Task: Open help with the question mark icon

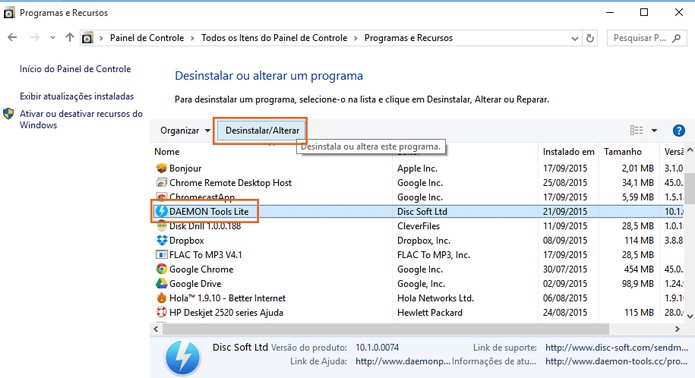Action: click(679, 130)
